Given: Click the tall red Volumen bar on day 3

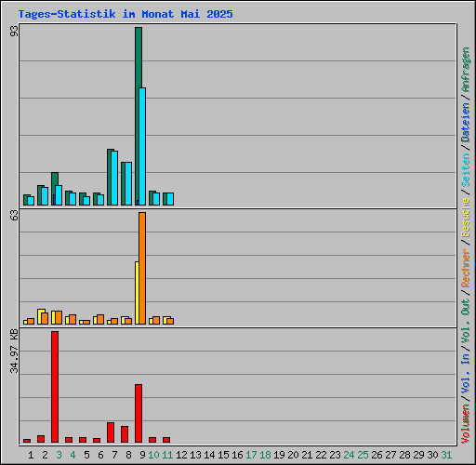Looking at the screenshot, I should (x=55, y=387).
